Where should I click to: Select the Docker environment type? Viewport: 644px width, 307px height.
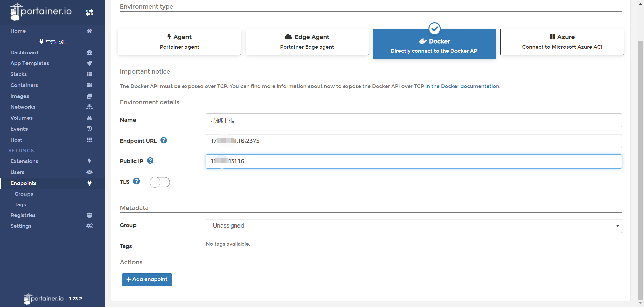[x=435, y=44]
